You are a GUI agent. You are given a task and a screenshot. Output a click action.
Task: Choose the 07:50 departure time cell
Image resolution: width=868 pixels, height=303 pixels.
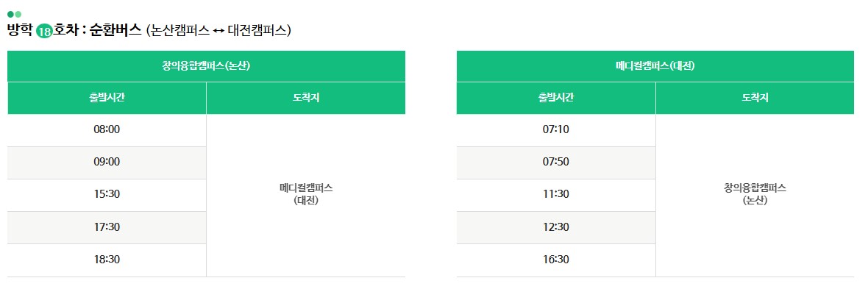(x=555, y=163)
